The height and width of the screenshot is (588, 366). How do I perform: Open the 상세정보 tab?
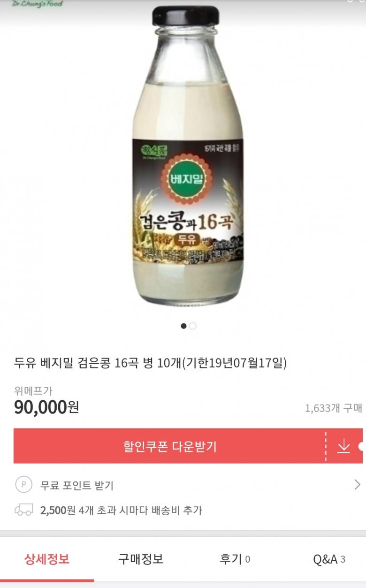(x=47, y=559)
